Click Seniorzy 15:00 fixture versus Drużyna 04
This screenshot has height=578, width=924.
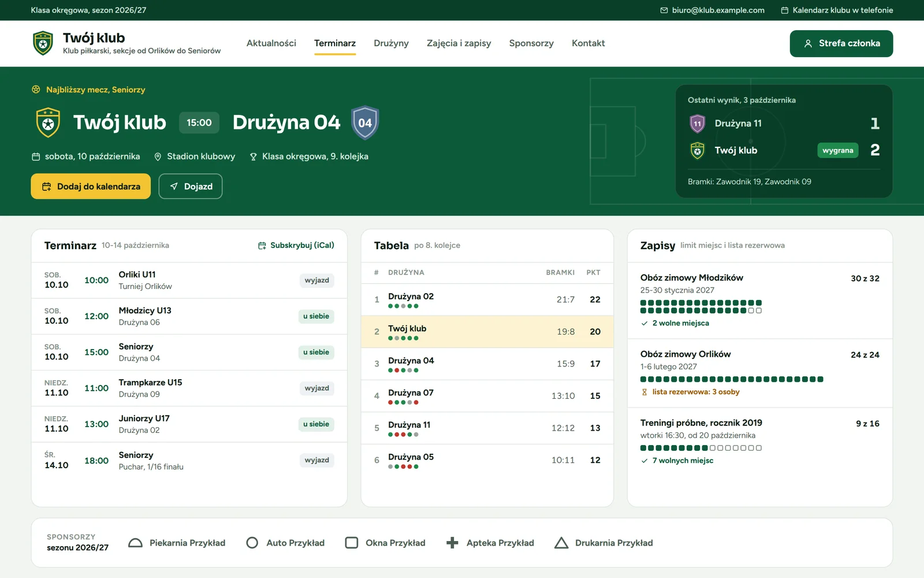click(189, 353)
